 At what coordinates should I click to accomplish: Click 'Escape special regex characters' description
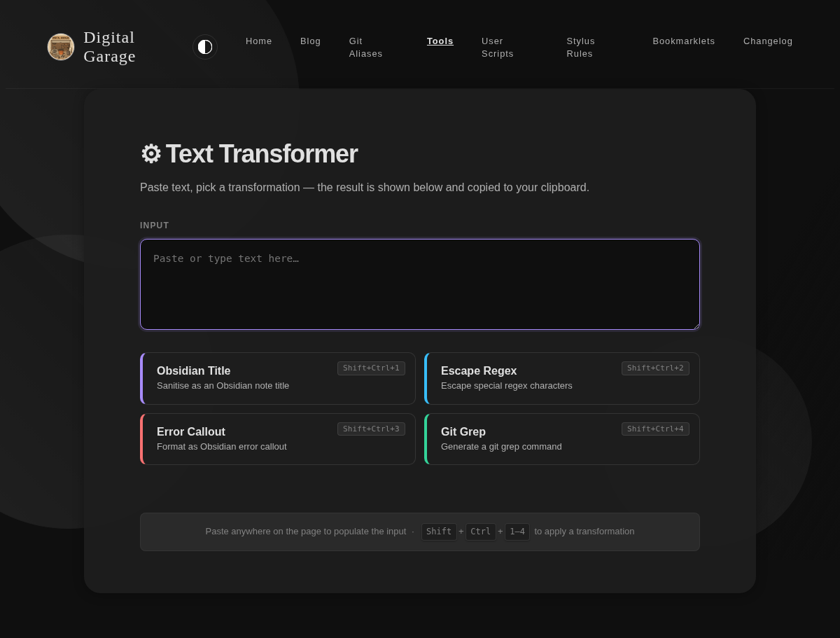click(x=507, y=386)
